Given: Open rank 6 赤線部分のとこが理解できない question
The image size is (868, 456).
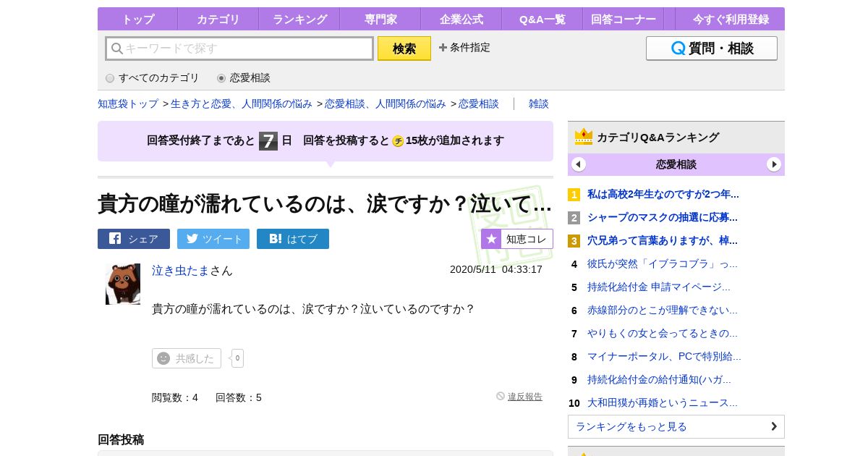Looking at the screenshot, I should [663, 310].
